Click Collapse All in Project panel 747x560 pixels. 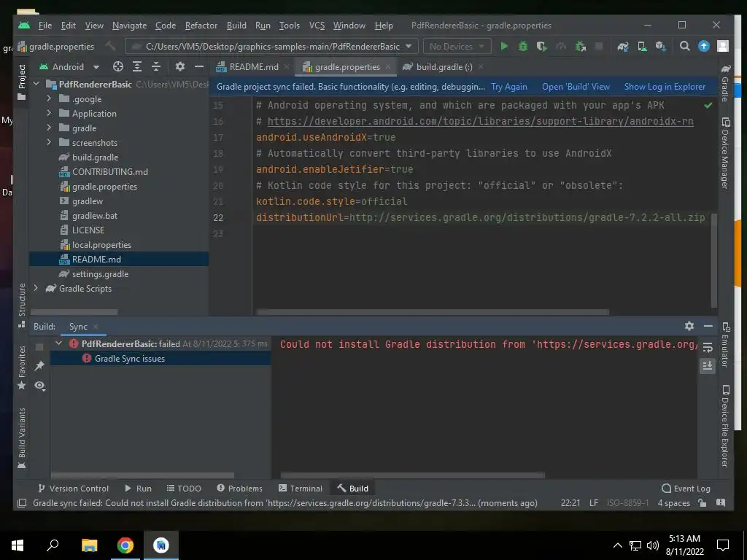[156, 66]
